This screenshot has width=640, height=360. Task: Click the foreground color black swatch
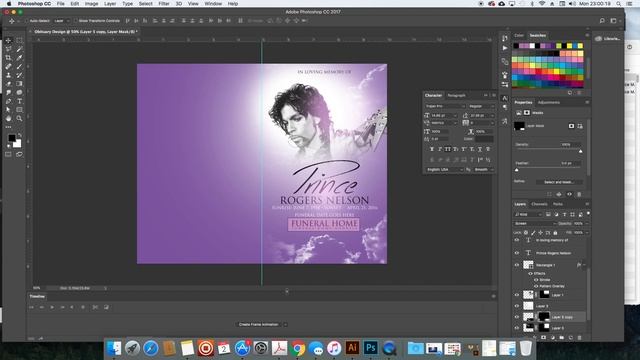(x=12, y=138)
